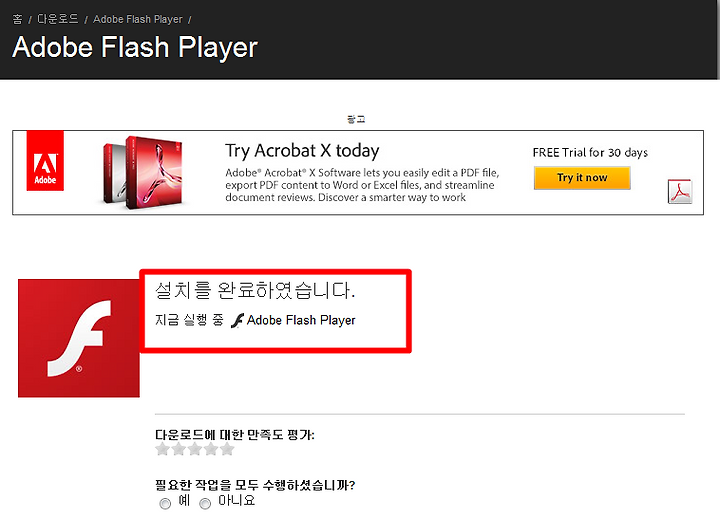Click the Acrobat X product box image
The height and width of the screenshot is (518, 720).
[x=143, y=172]
